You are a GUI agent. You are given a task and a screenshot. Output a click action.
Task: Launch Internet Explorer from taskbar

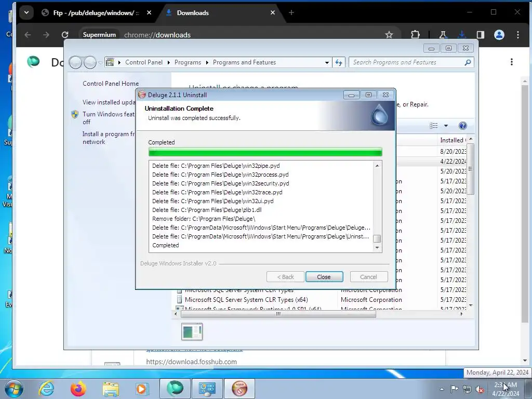pos(46,389)
